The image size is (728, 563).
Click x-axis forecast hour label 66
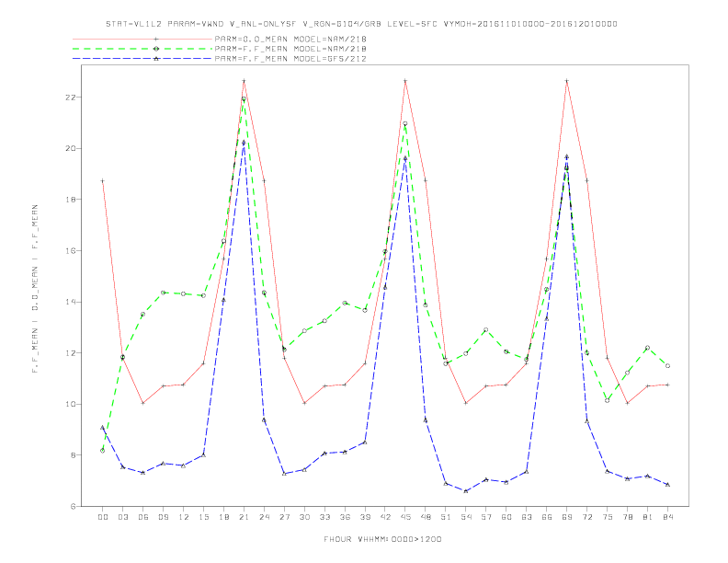[x=547, y=517]
